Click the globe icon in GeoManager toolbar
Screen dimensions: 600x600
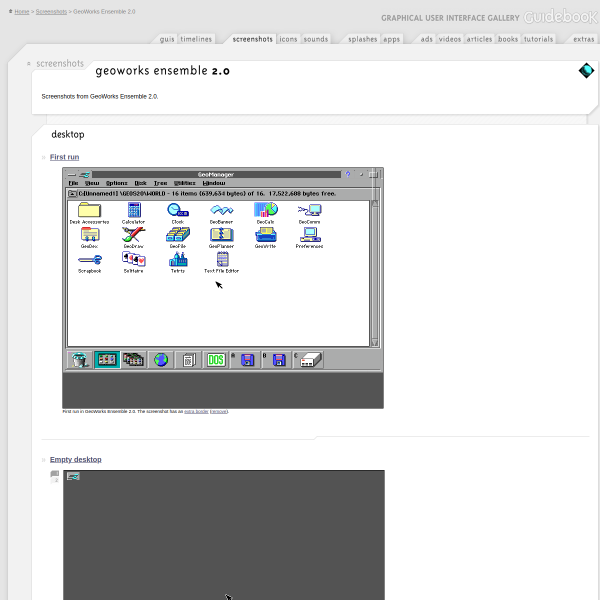(161, 360)
